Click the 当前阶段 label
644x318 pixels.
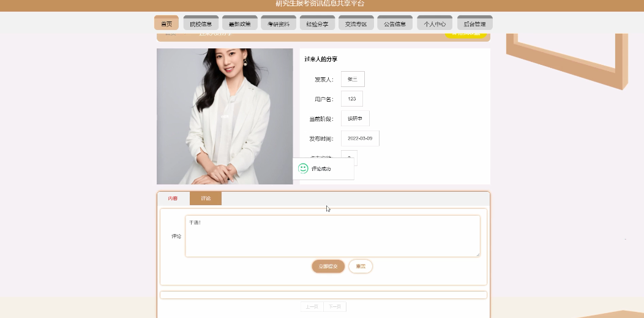(x=321, y=119)
